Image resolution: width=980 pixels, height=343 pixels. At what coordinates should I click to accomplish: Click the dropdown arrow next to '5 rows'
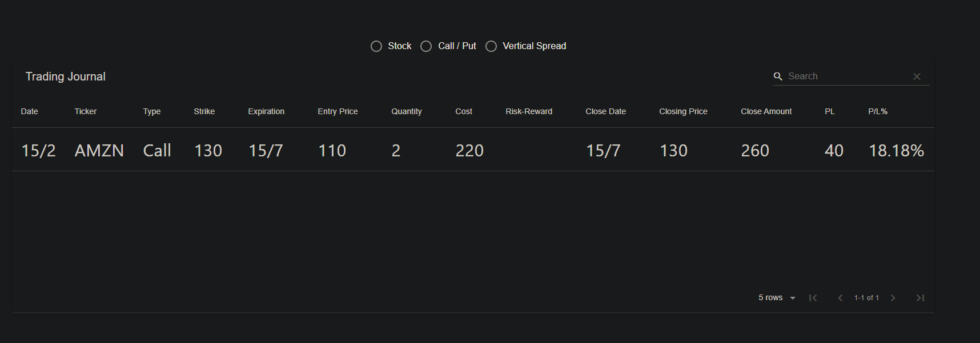pos(793,297)
